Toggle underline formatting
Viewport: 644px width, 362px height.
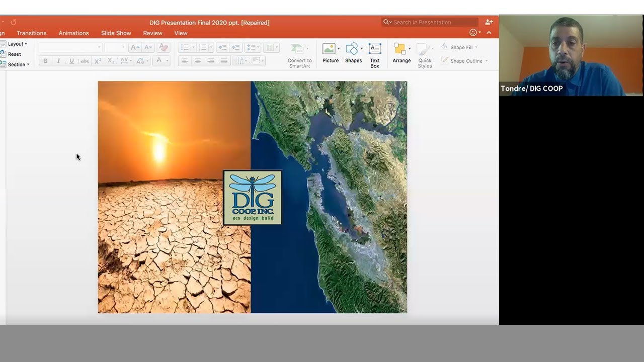[x=71, y=61]
